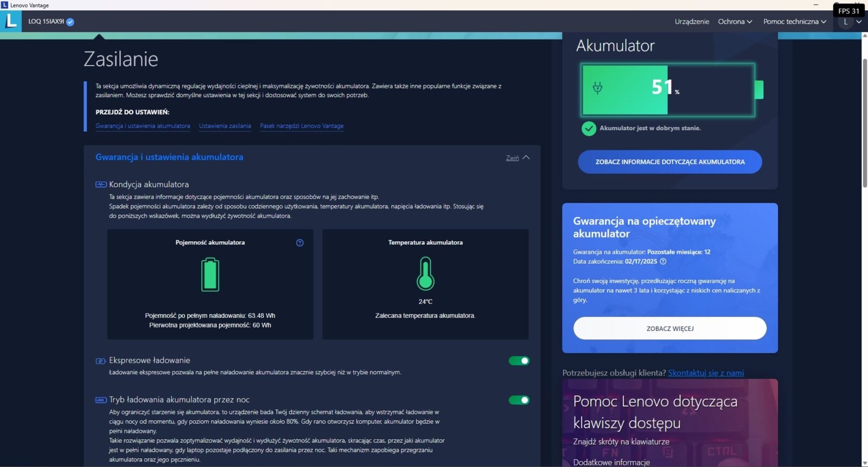Click the Data zakończenia: 02/17/2025 text
This screenshot has height=467, width=868.
(x=615, y=261)
